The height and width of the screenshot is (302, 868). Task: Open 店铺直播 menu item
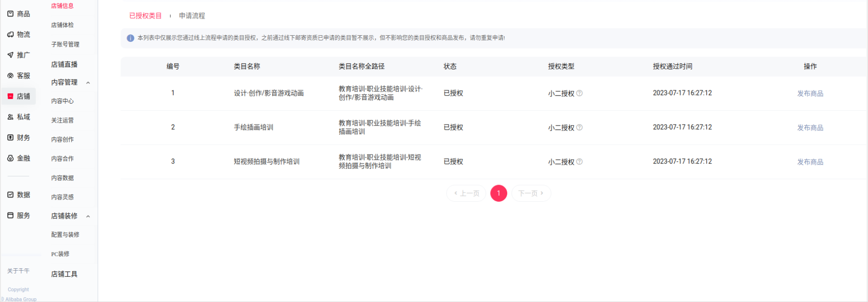pyautogui.click(x=64, y=64)
